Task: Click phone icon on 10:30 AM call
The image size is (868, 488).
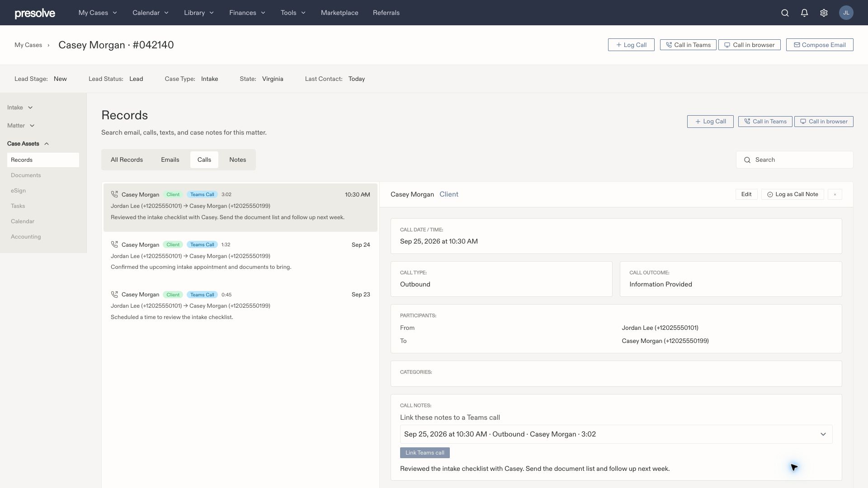Action: [114, 194]
